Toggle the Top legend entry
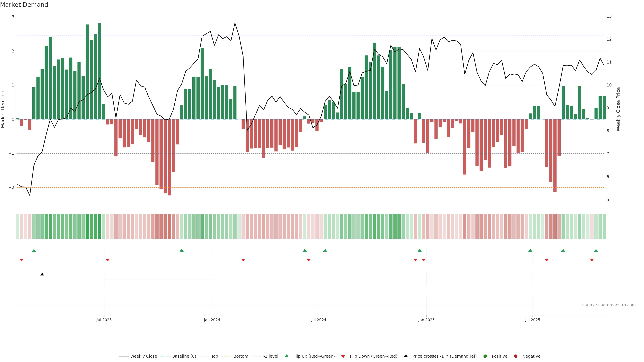Image resolution: width=644 pixels, height=362 pixels. click(214, 356)
